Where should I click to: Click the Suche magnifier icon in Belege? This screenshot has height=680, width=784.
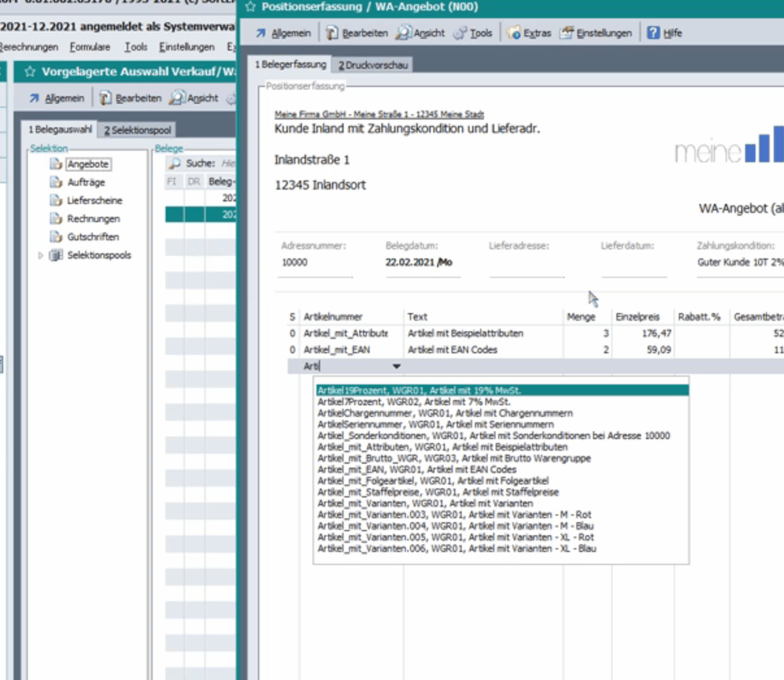[175, 163]
